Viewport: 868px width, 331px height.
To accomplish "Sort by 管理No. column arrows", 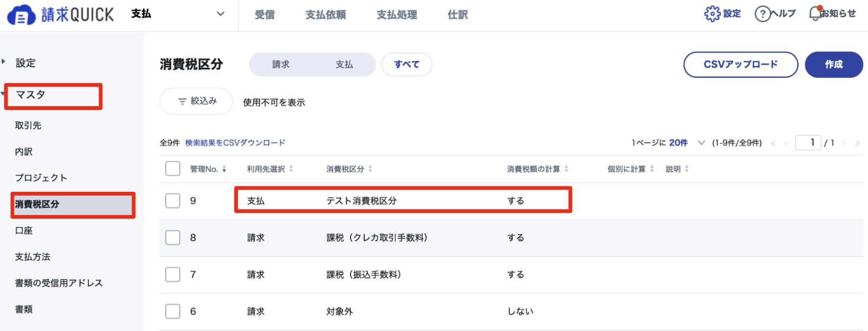I will [x=224, y=169].
